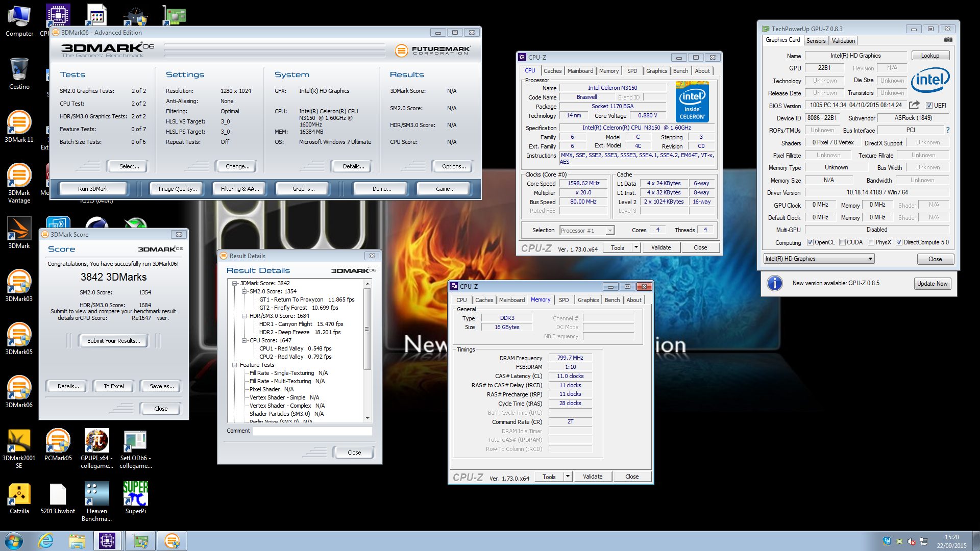Switch to GPU-Z taskbar button
This screenshot has width=980, height=551.
tap(140, 541)
